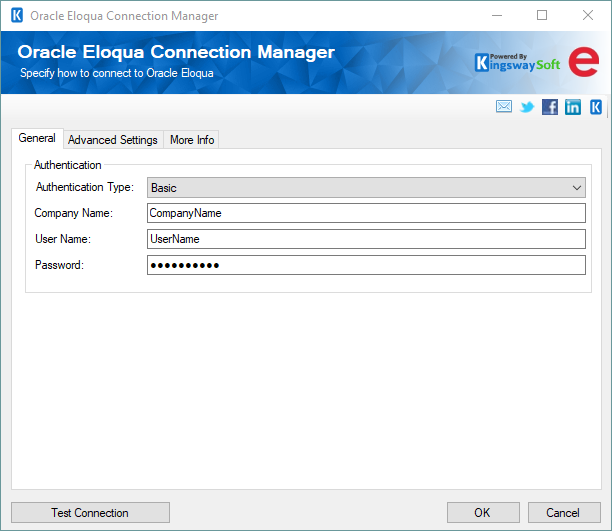Viewport: 612px width, 531px height.
Task: Click the KingswaySoft logo in the banner
Action: pos(518,63)
